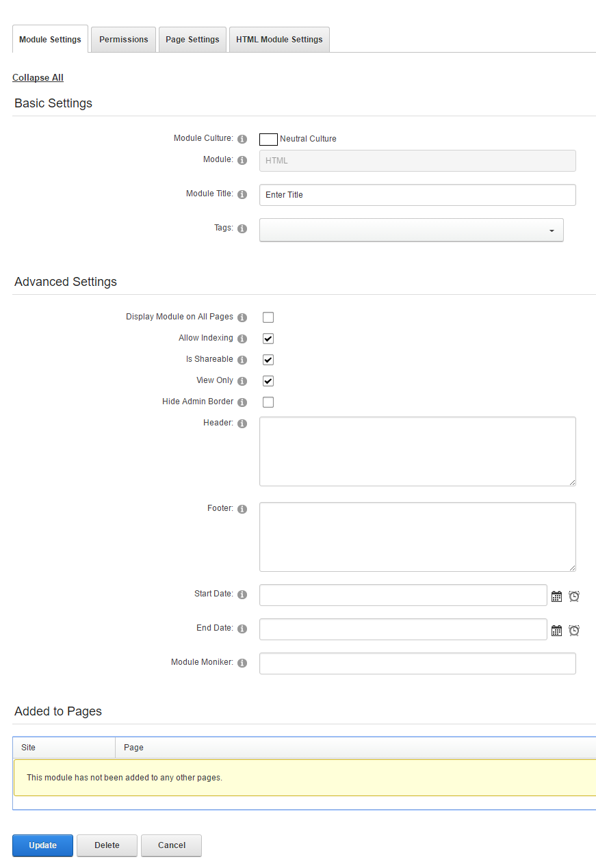Open the End Date time picker clock

[574, 631]
